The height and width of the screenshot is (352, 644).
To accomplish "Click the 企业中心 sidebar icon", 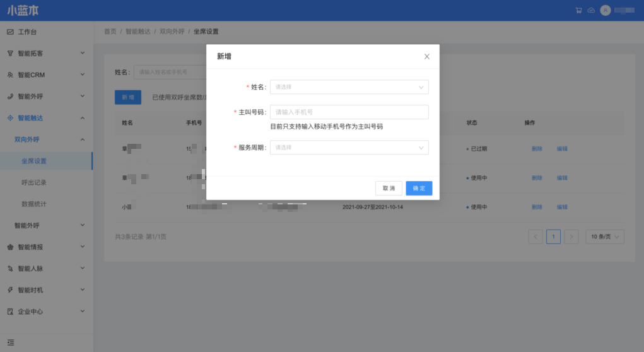I will pyautogui.click(x=10, y=312).
